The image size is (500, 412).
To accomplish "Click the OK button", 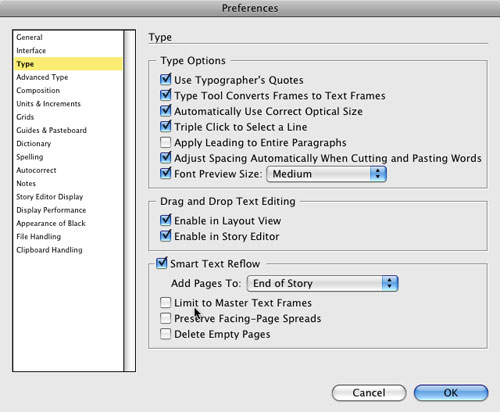I will click(x=451, y=393).
